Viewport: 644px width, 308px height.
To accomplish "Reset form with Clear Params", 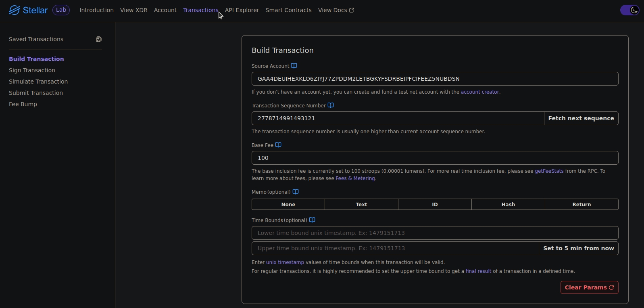I will click(x=589, y=287).
